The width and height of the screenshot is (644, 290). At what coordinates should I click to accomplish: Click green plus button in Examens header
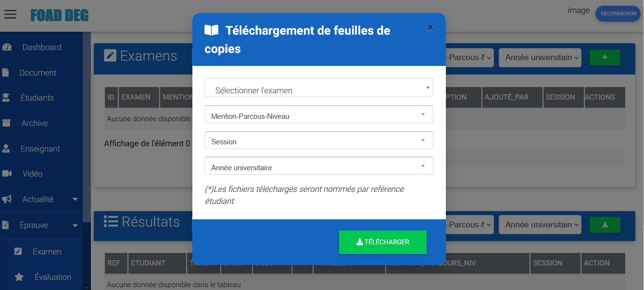605,57
